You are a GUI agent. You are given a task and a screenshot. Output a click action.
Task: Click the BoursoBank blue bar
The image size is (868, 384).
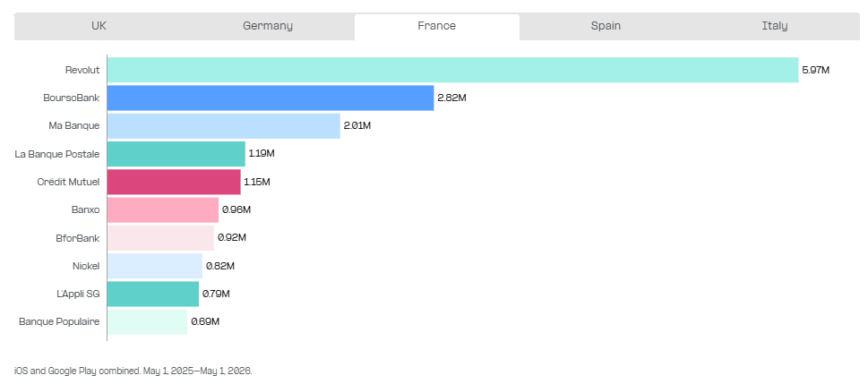point(271,98)
